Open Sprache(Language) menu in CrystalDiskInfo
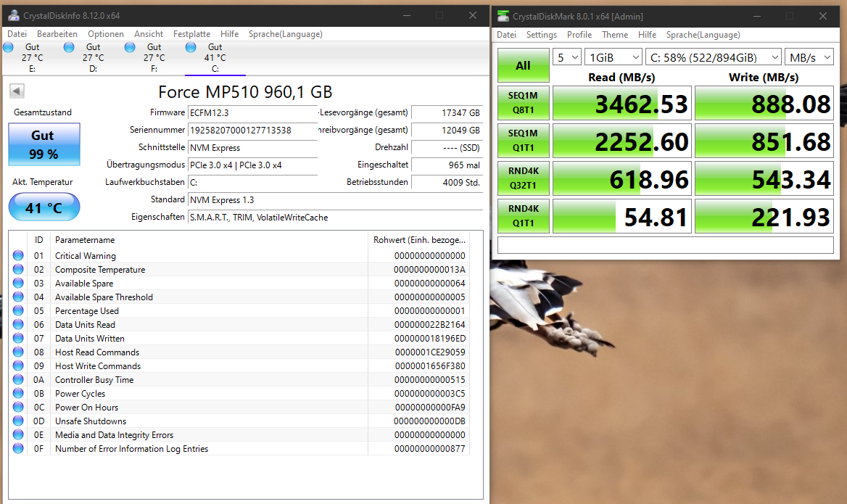 pyautogui.click(x=285, y=33)
